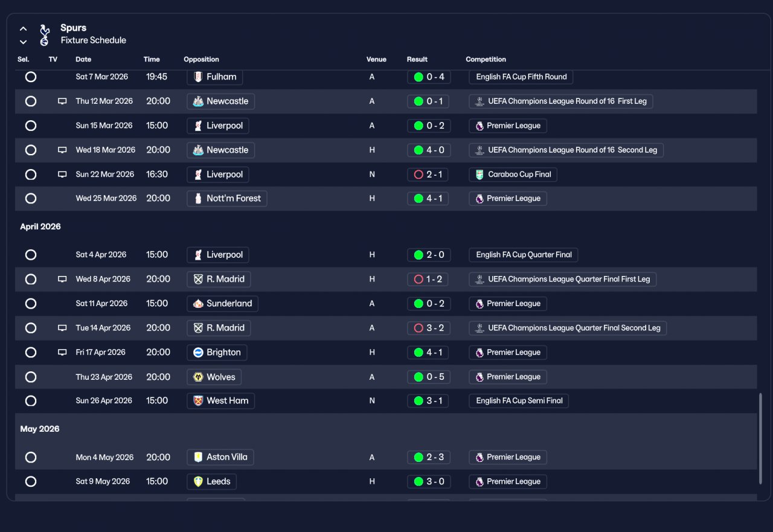Select the Sun 15 Mar Liverpool fixture radio
The height and width of the screenshot is (532, 773).
[x=31, y=126]
